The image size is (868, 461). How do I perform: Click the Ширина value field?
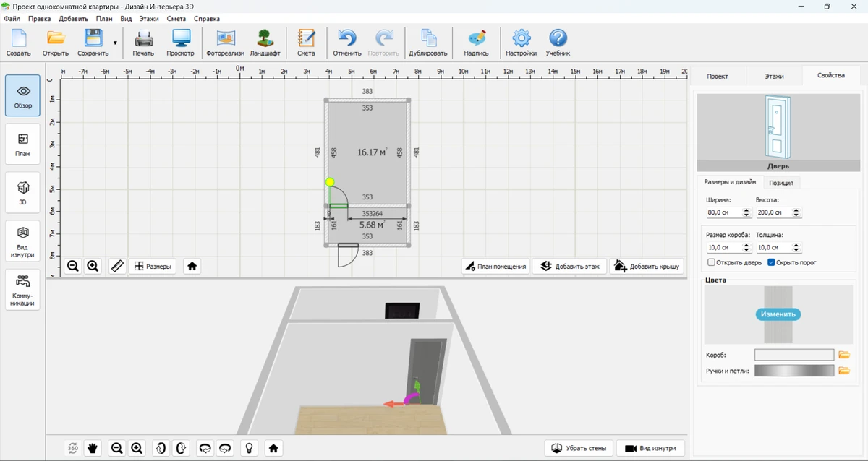click(x=726, y=212)
